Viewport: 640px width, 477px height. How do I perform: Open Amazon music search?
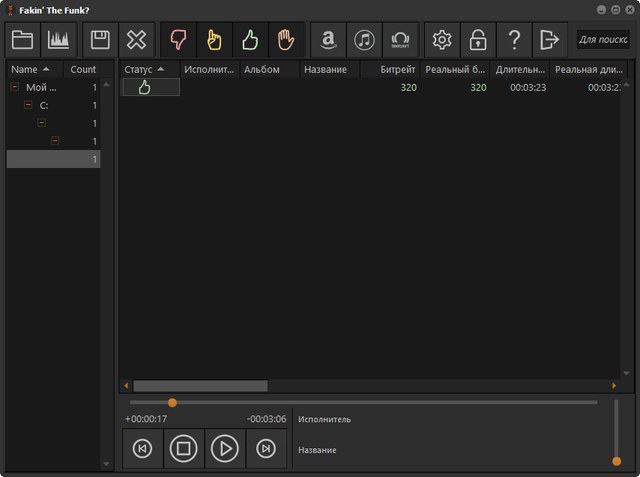coord(327,40)
